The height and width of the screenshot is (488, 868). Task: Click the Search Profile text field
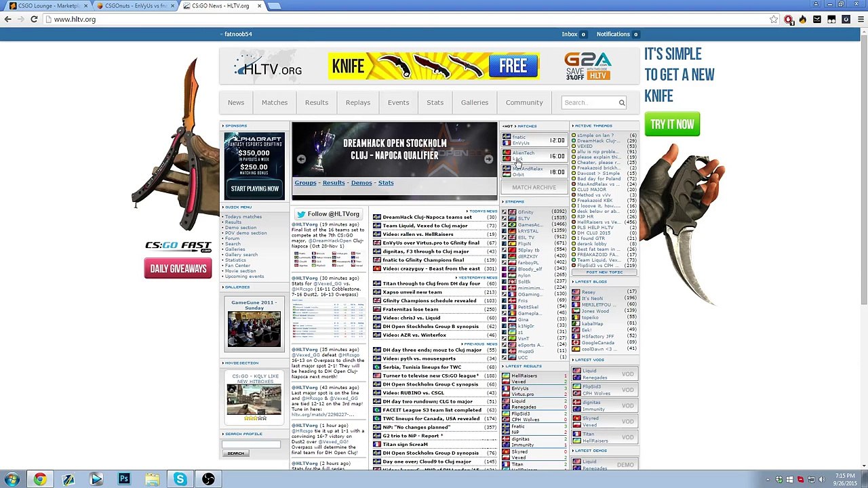coord(251,445)
